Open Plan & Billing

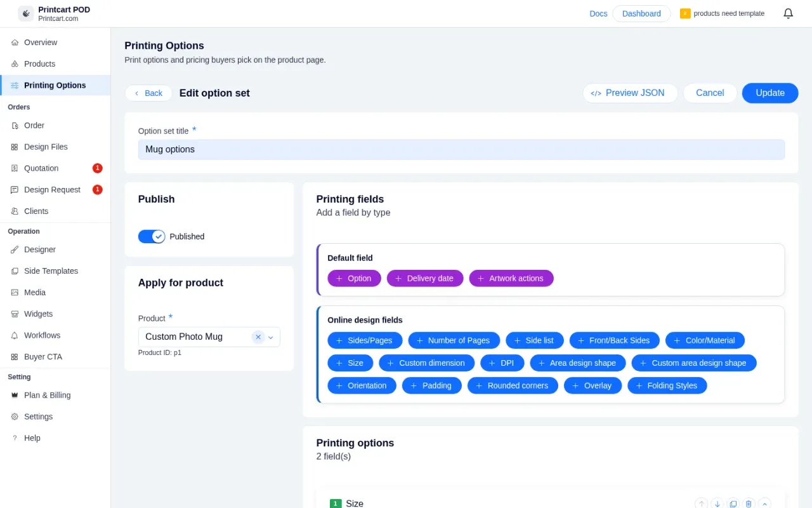[x=55, y=395]
